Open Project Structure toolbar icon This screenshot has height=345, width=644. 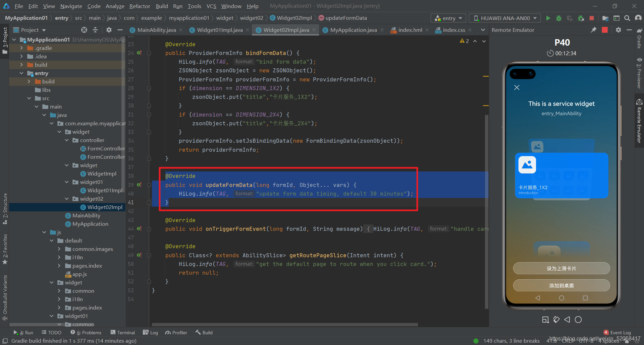click(605, 18)
